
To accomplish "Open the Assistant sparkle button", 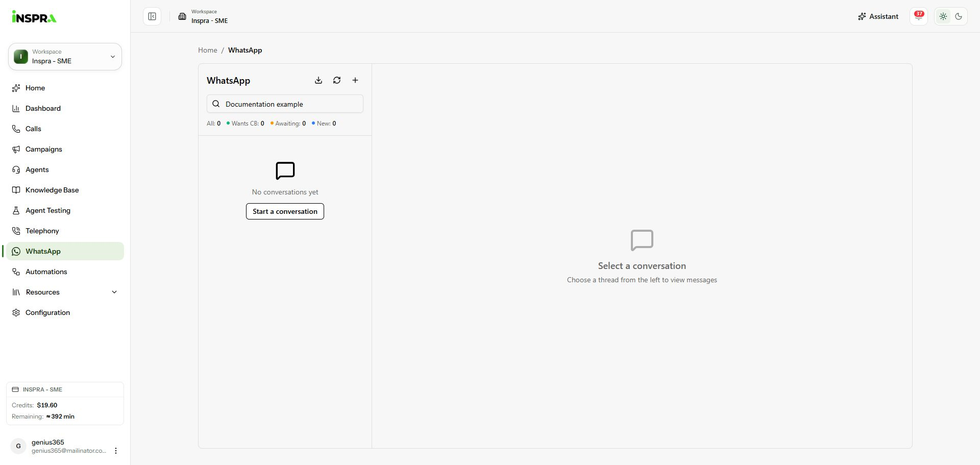I will [878, 16].
